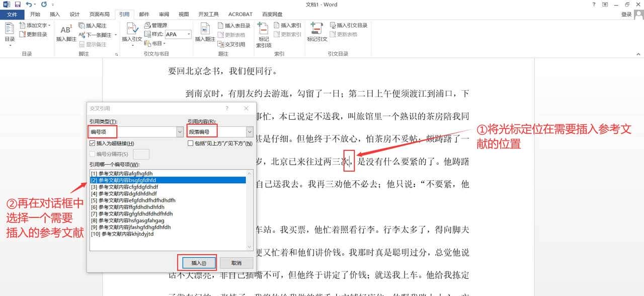Open the 引用类型 dropdown showing 编号项
The height and width of the screenshot is (296, 644).
179,131
